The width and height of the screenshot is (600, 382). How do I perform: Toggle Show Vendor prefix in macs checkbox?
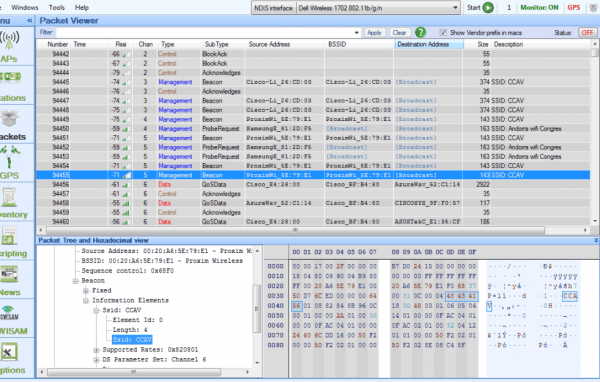point(443,33)
